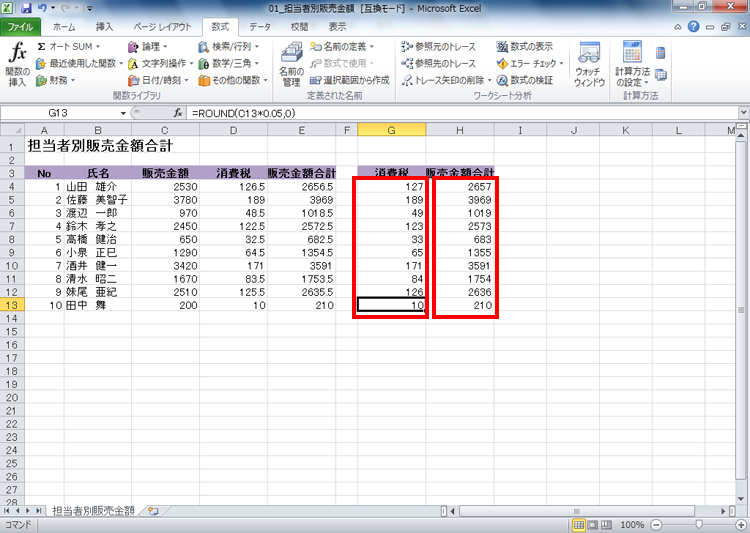Viewport: 750px width, 533px height.
Task: Open More Functions (その他の関数)
Action: tap(233, 80)
